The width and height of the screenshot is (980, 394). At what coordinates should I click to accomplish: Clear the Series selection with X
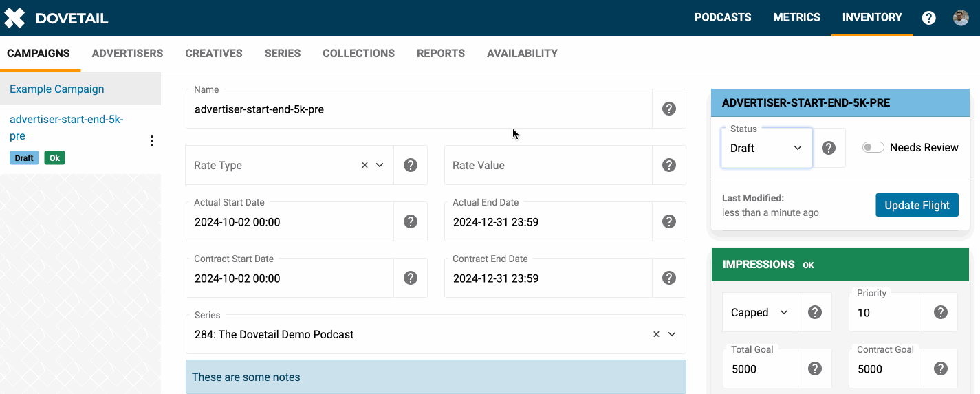656,334
